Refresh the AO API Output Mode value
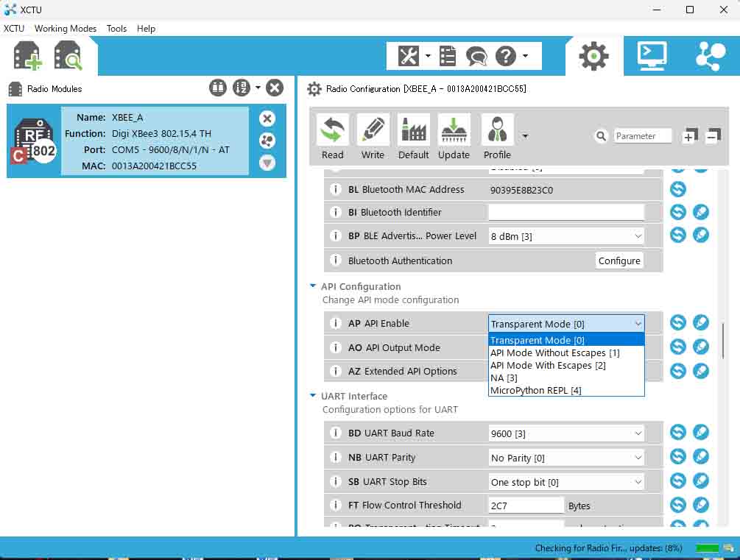Screen dimensions: 740x560 (x=678, y=347)
